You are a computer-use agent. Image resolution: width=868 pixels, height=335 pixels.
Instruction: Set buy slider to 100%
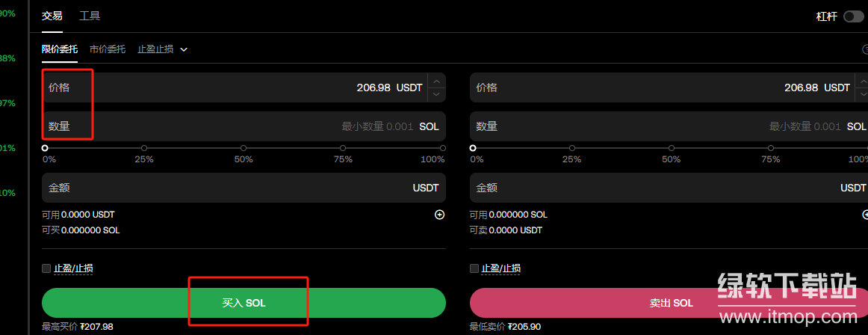442,148
